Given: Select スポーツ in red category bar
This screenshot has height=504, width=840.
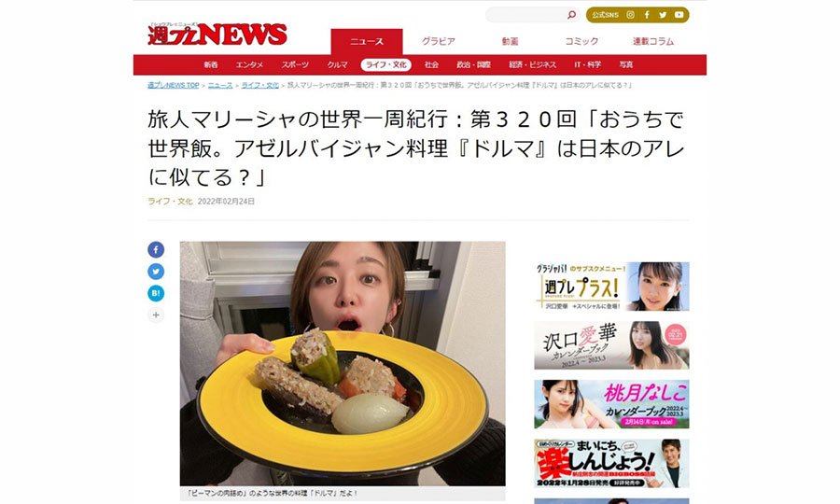Looking at the screenshot, I should click(295, 64).
